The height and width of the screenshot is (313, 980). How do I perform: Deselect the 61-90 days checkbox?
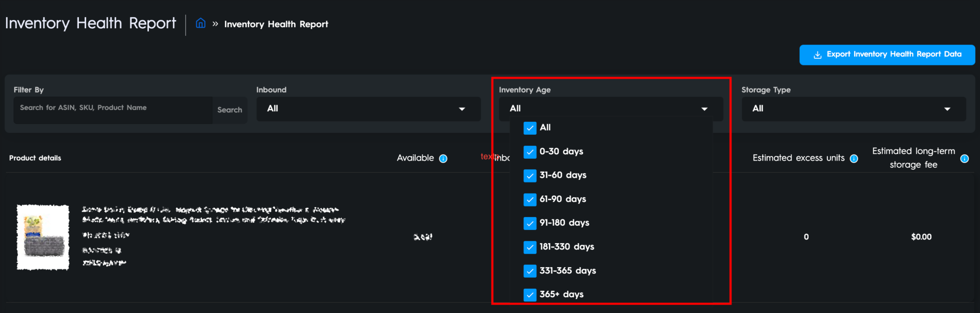[x=530, y=200]
